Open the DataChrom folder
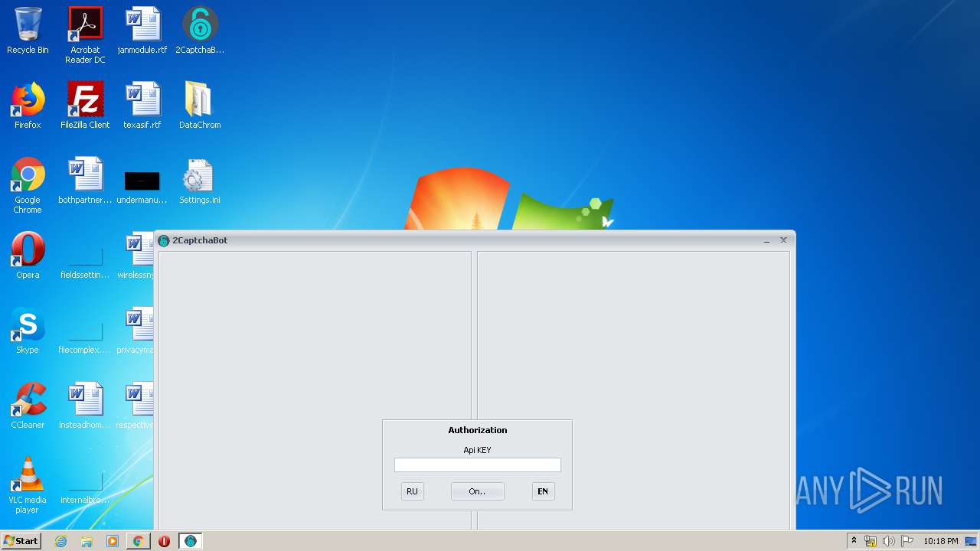The image size is (980, 551). [200, 106]
